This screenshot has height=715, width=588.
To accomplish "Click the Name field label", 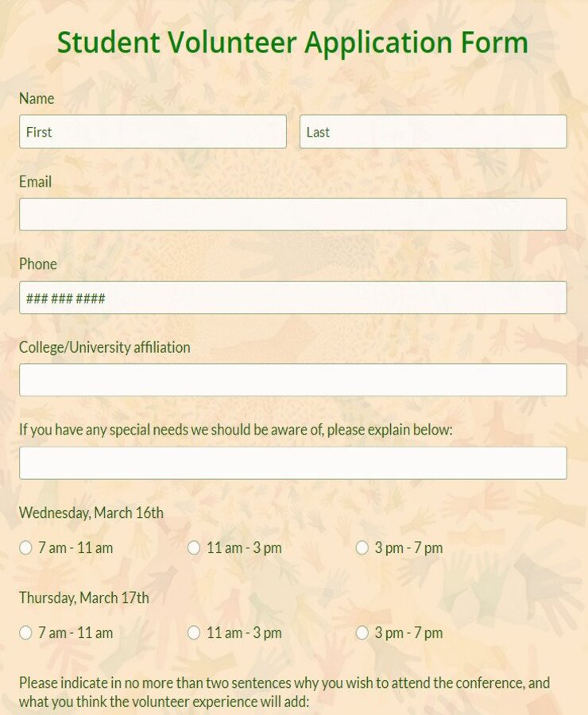I will (37, 99).
